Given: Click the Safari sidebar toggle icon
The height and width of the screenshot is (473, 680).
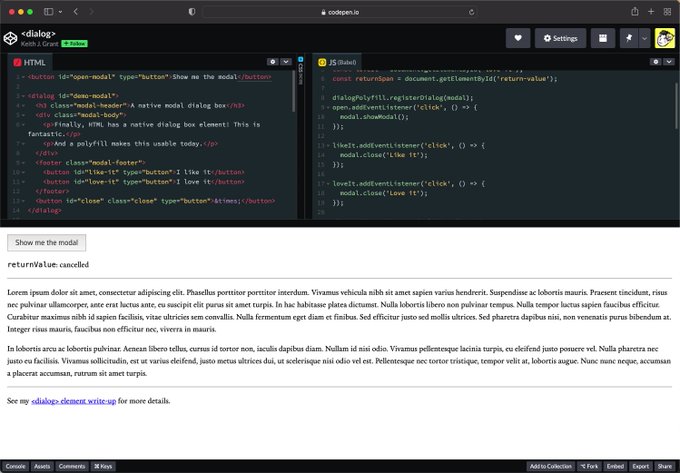Looking at the screenshot, I should click(50, 11).
